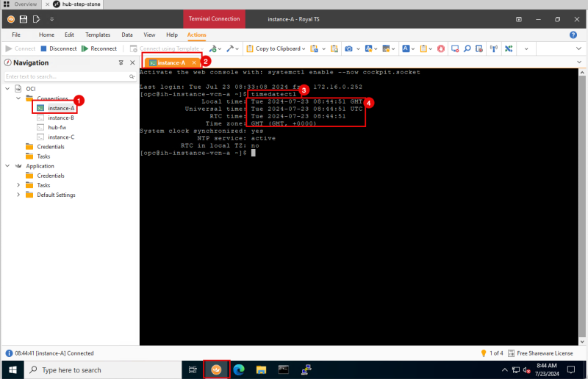Viewport: 588px width, 379px height.
Task: Pin the Navigation panel
Action: [121, 63]
